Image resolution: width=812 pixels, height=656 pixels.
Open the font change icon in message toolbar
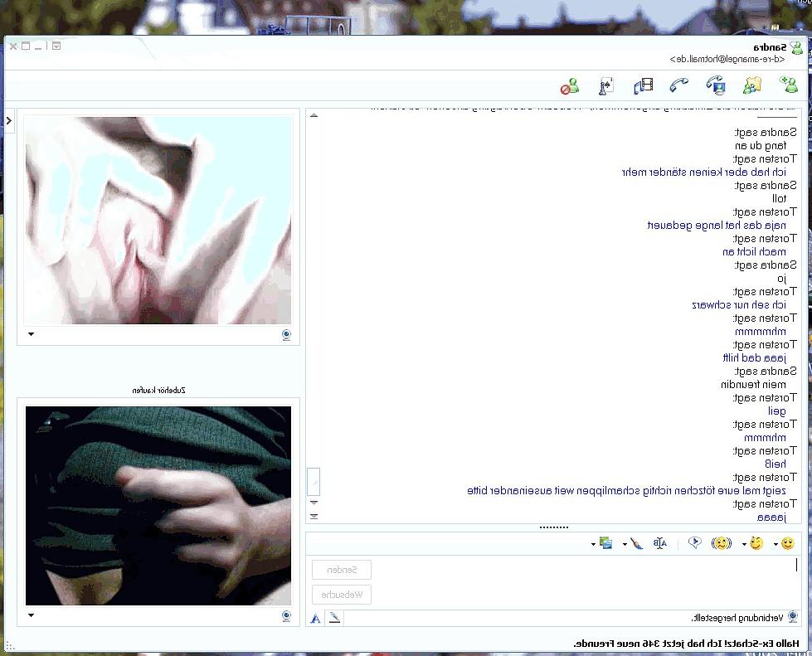[659, 543]
